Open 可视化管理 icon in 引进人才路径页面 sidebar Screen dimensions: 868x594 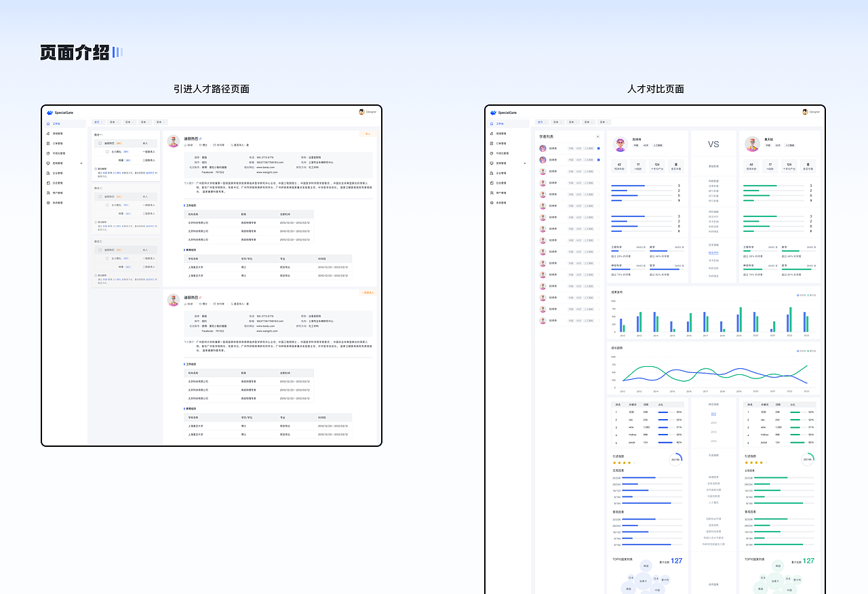tap(48, 153)
